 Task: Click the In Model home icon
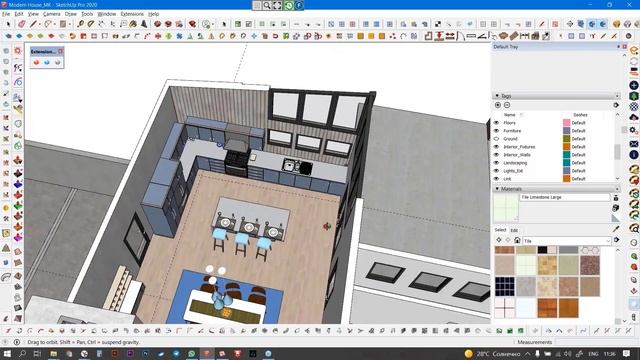click(x=517, y=240)
